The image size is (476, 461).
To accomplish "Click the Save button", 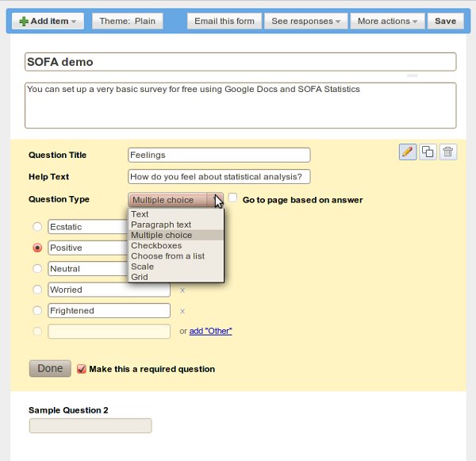I will point(445,21).
